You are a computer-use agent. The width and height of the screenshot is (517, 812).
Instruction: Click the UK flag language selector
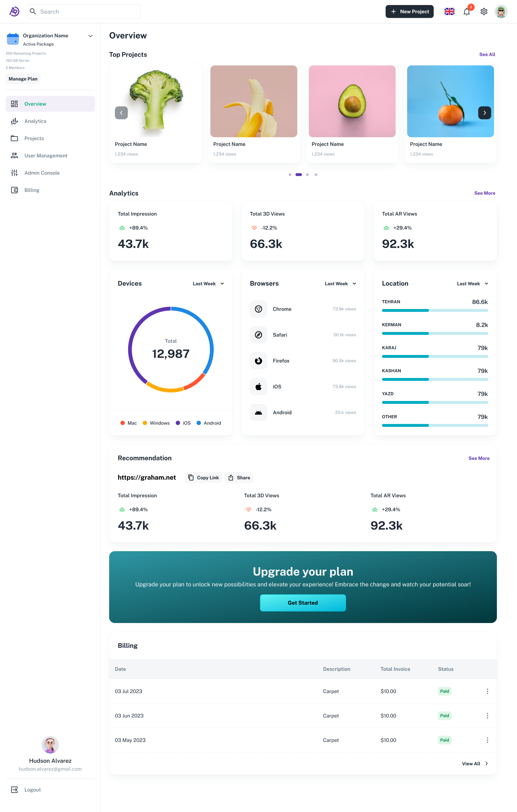pyautogui.click(x=449, y=12)
